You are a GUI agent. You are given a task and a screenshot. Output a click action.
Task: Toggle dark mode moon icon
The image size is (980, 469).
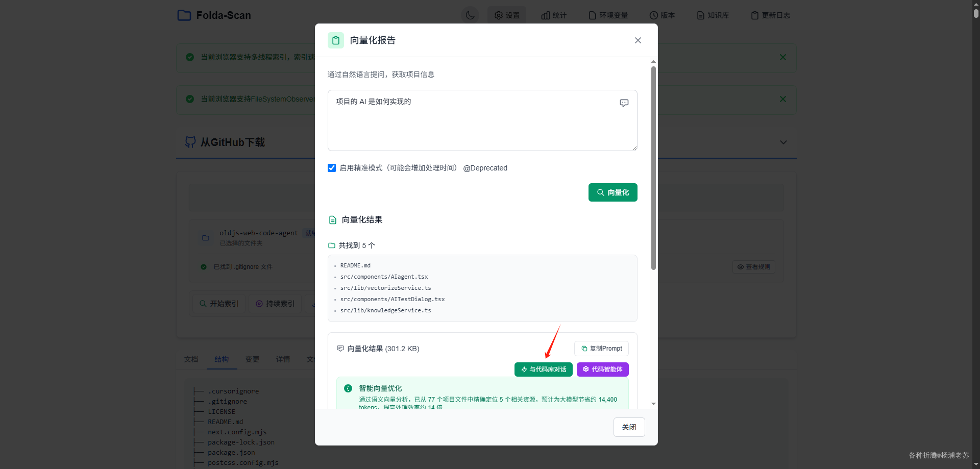tap(470, 15)
